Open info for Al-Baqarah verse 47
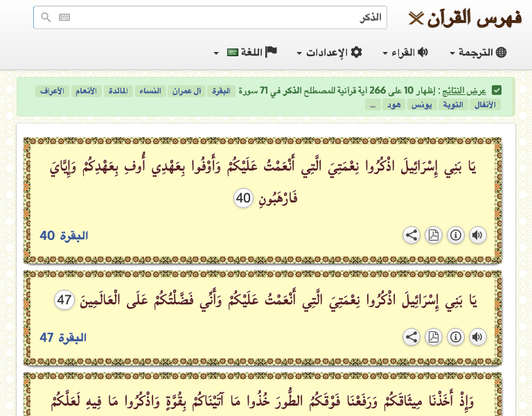The image size is (532, 416). point(456,337)
